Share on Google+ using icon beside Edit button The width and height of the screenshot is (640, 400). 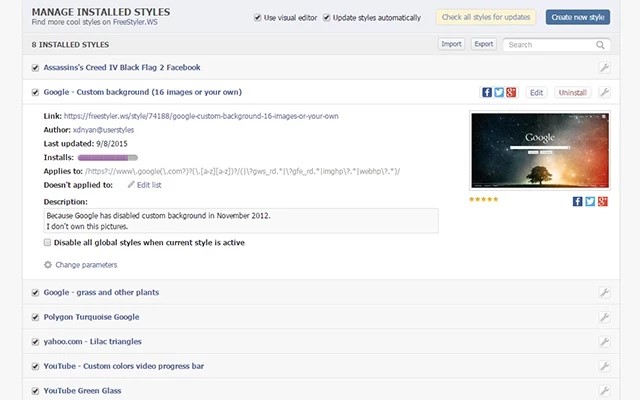[x=511, y=92]
